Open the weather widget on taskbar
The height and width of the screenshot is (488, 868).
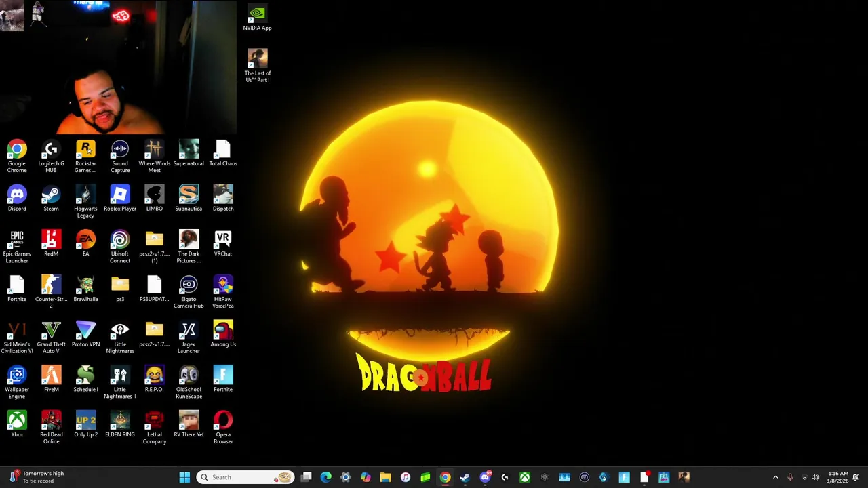[37, 477]
